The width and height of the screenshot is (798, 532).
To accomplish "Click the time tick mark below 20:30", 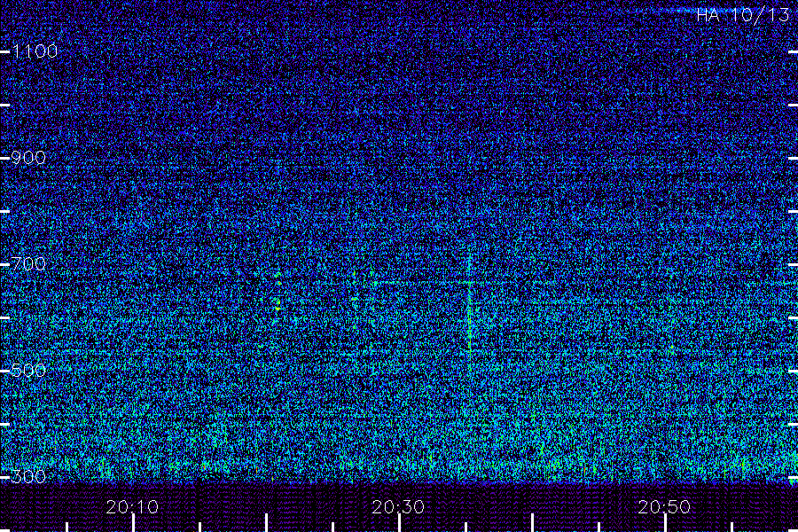I will point(399,523).
